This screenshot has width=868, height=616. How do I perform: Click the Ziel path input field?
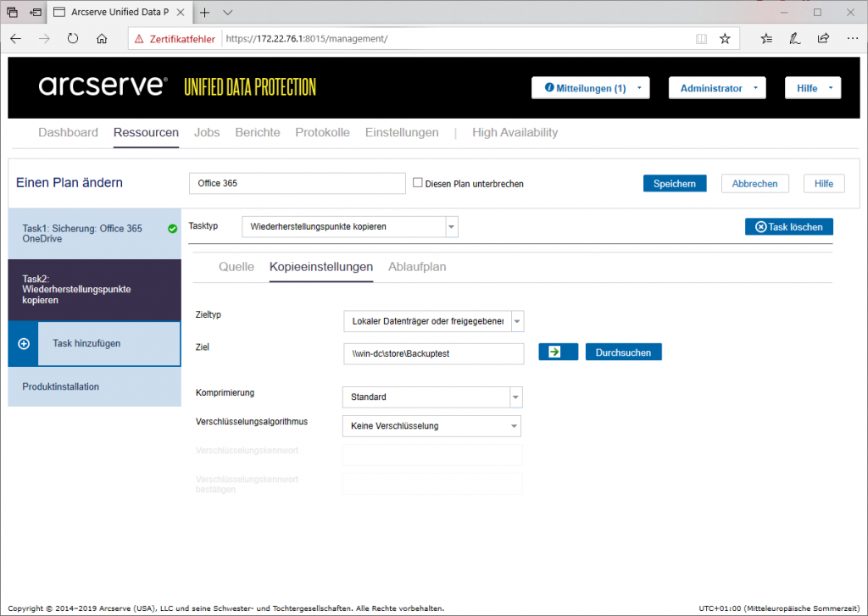433,353
